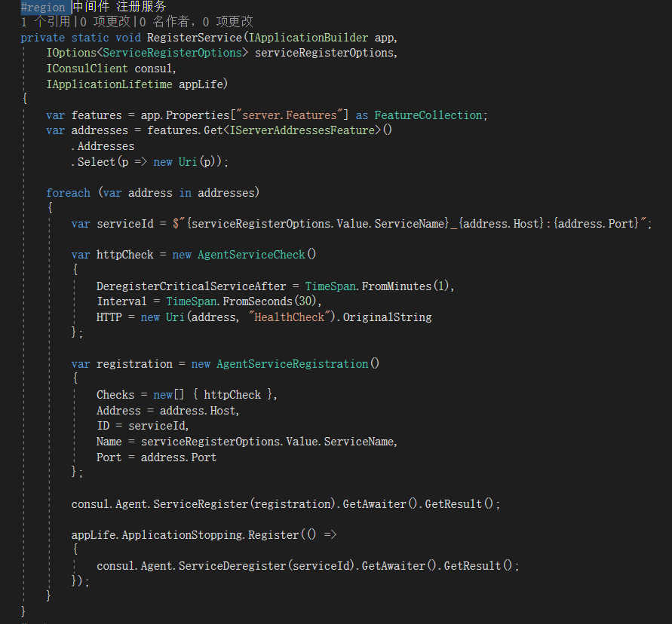Click the ".Addresses" property line
Viewport: 672px width, 624px height.
(103, 146)
